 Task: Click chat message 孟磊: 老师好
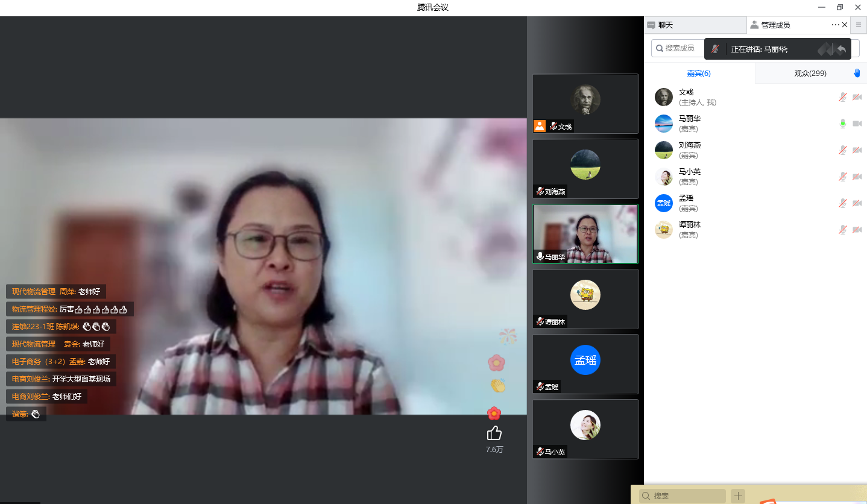click(x=61, y=362)
